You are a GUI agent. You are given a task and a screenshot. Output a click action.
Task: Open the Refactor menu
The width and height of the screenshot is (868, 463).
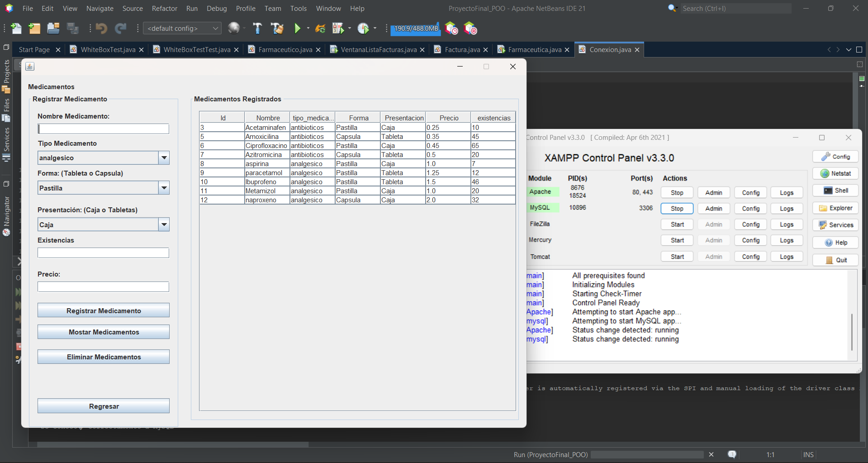pyautogui.click(x=165, y=8)
